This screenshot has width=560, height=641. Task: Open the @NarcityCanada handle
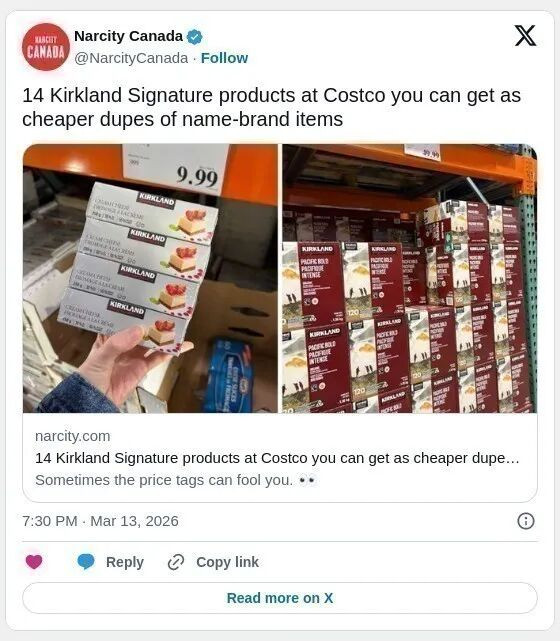point(131,58)
